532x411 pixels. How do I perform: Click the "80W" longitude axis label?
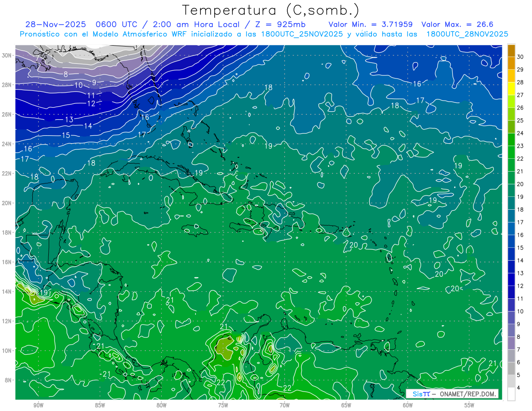161,405
